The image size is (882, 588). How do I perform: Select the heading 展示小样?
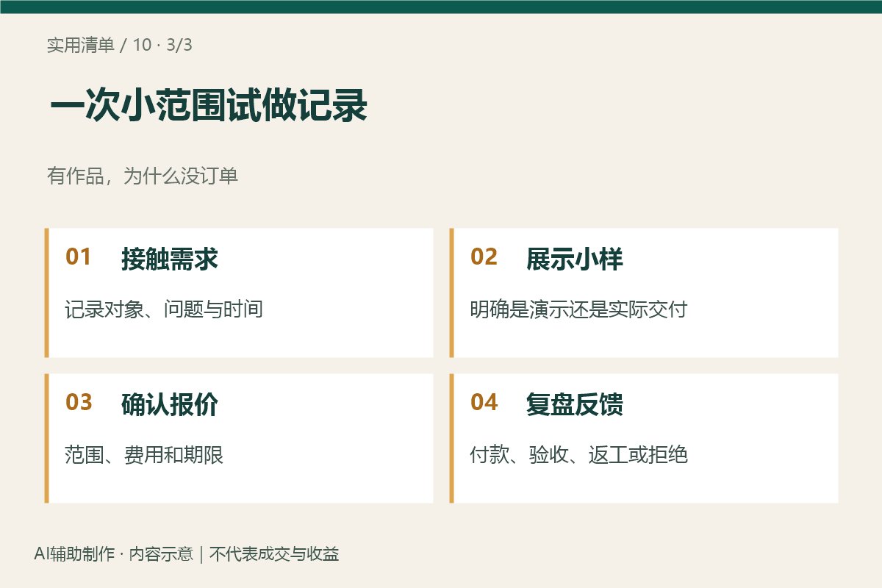point(575,259)
